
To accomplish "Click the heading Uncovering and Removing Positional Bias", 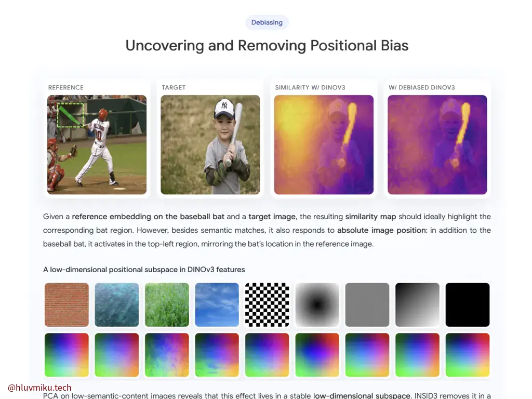I will pyautogui.click(x=267, y=46).
